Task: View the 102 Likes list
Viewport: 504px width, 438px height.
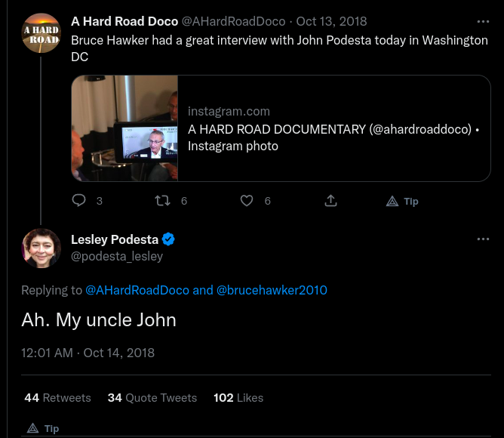Action: (x=238, y=397)
